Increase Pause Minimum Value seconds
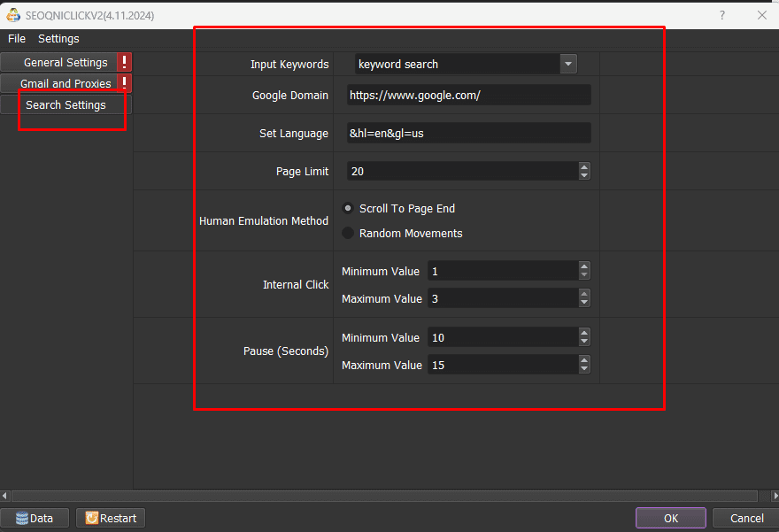 [584, 334]
